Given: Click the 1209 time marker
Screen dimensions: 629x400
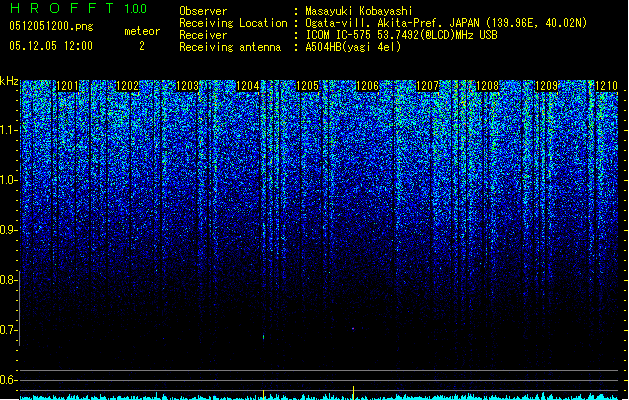Looking at the screenshot, I should 547,86.
